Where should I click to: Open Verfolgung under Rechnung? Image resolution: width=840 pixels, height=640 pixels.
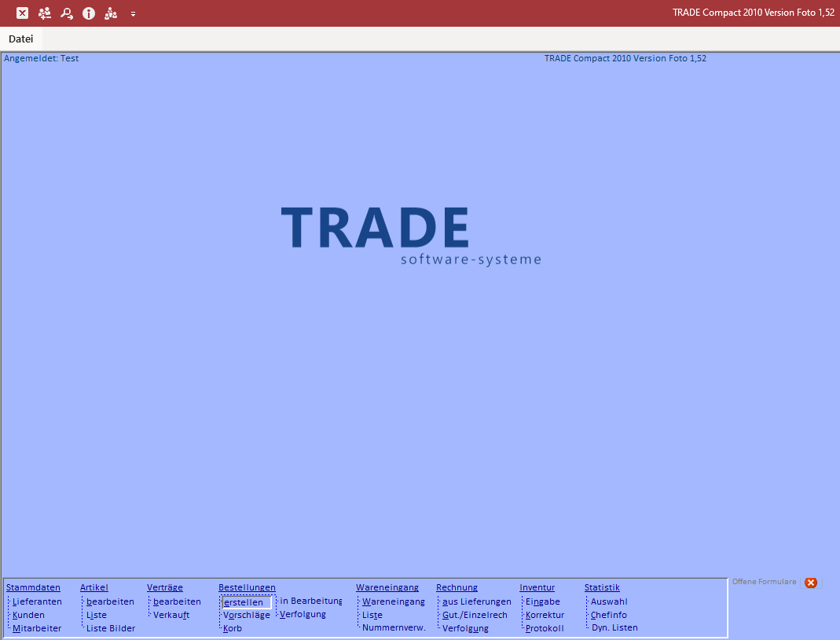pyautogui.click(x=465, y=628)
